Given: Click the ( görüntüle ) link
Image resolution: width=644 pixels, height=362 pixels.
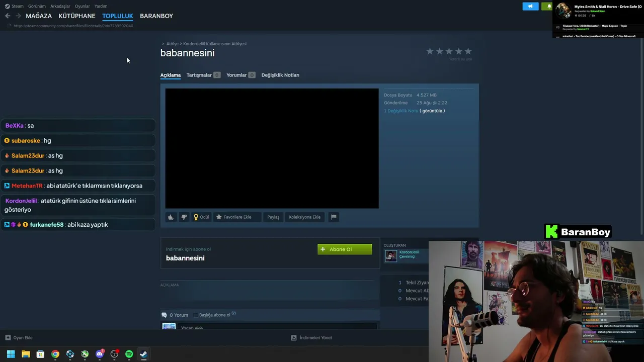Looking at the screenshot, I should pos(432,111).
